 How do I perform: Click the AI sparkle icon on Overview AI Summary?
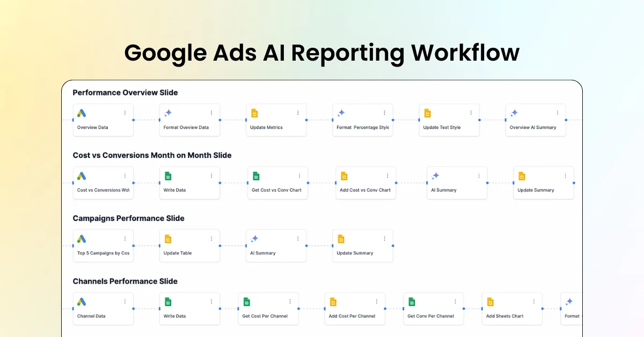[514, 113]
